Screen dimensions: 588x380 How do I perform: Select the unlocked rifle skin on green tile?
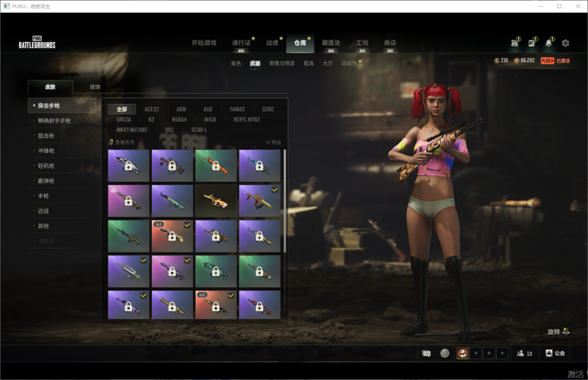point(128,236)
